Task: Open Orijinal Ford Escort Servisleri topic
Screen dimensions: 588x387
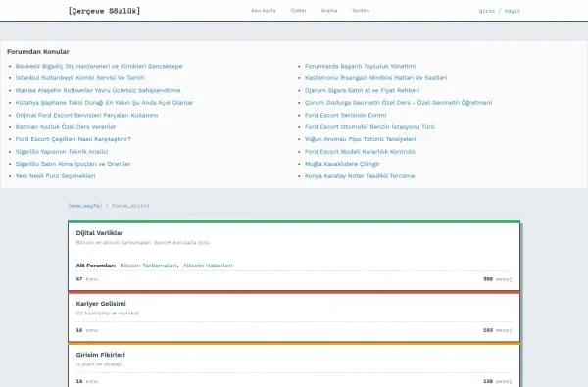Action: [x=86, y=115]
